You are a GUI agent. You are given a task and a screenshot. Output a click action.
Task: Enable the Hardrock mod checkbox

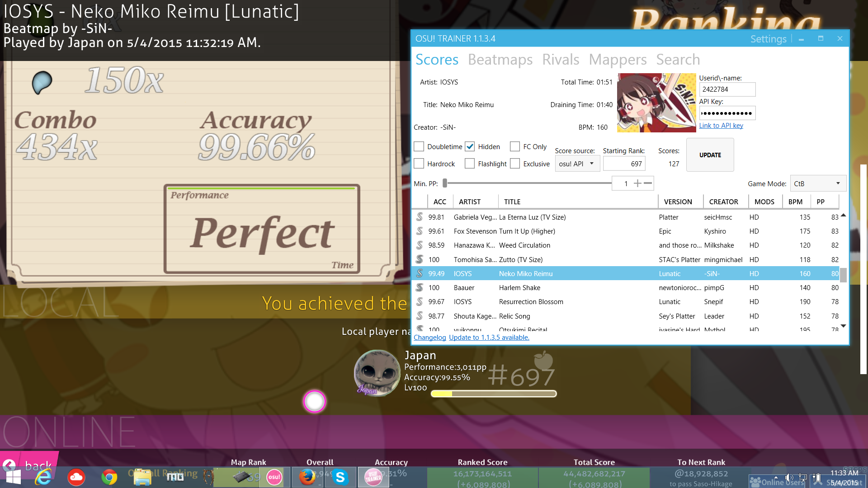pyautogui.click(x=419, y=164)
